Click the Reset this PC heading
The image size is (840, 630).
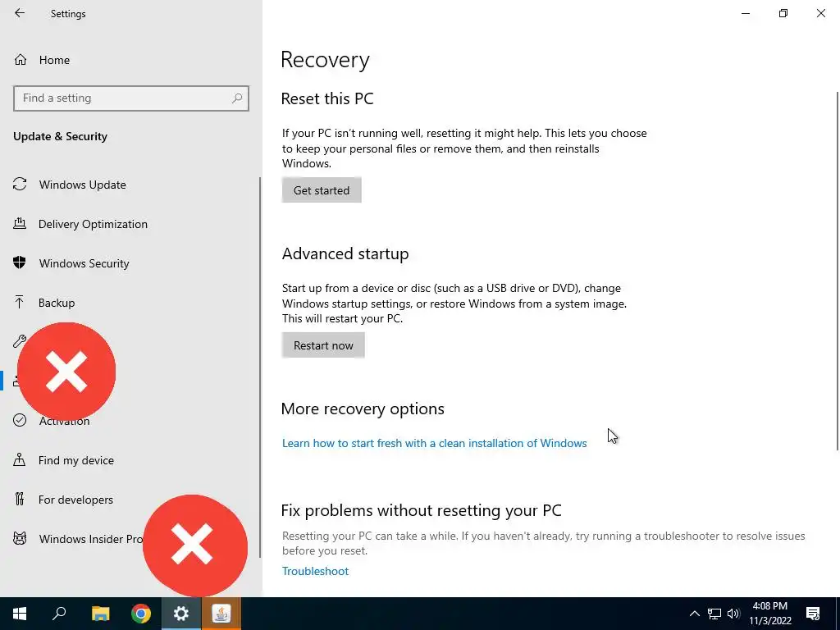click(x=327, y=98)
